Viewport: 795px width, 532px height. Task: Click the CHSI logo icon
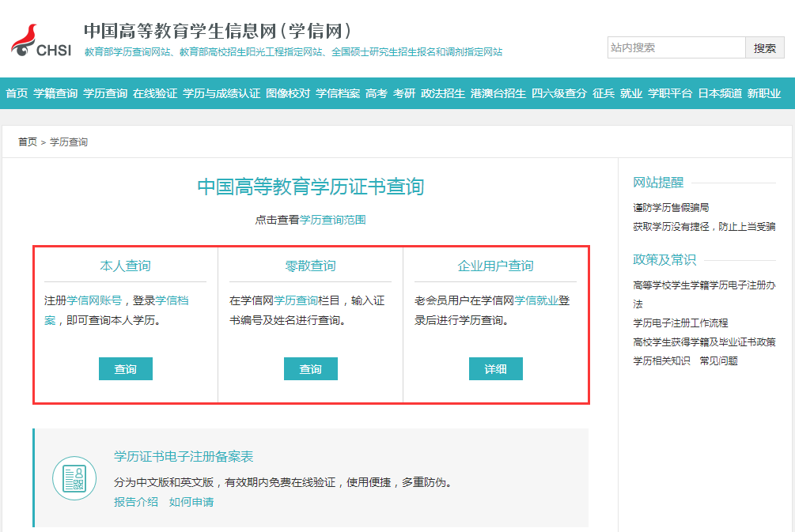(40, 41)
